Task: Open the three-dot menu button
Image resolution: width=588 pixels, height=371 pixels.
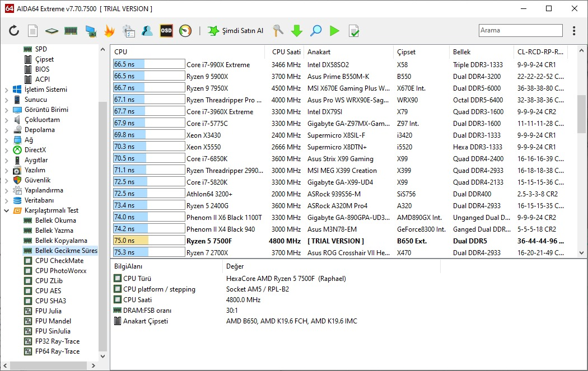Action: pyautogui.click(x=574, y=31)
